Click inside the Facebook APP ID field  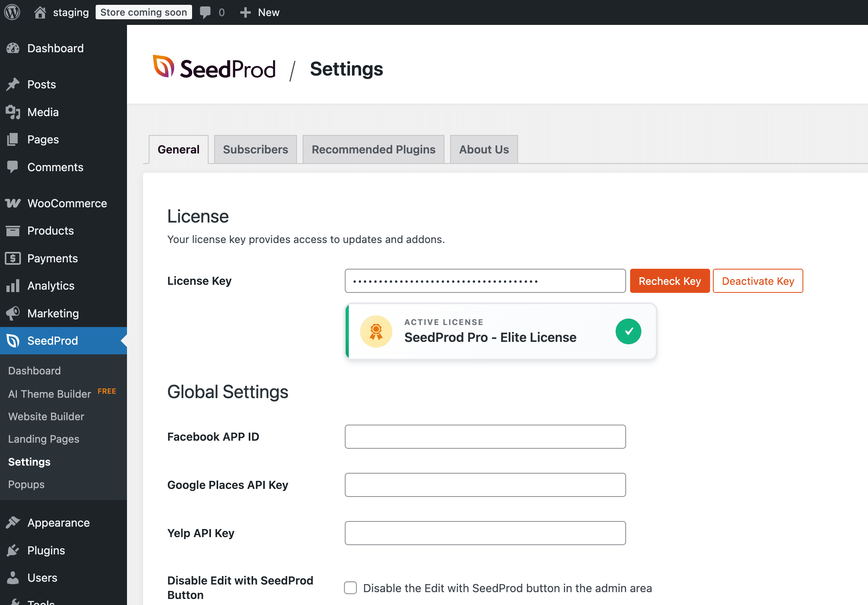(485, 437)
